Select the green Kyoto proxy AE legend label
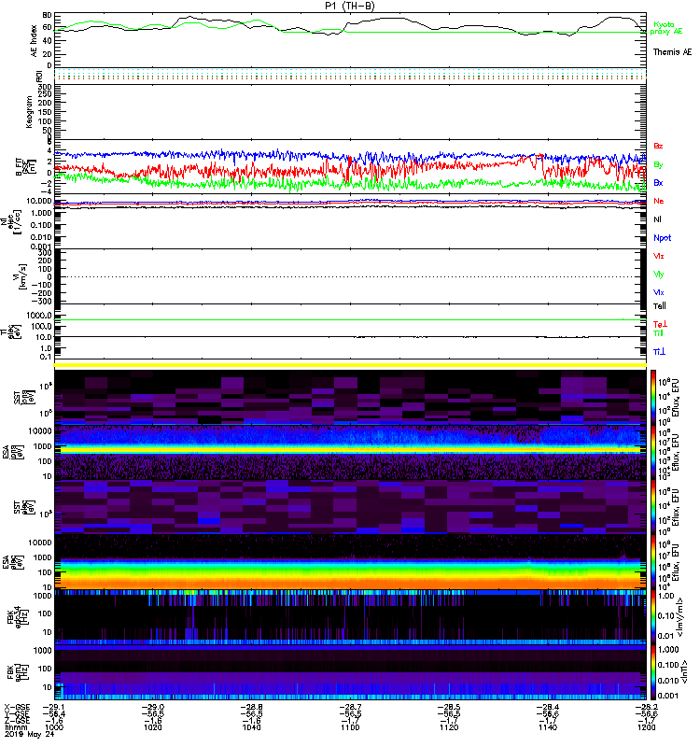 [x=665, y=28]
